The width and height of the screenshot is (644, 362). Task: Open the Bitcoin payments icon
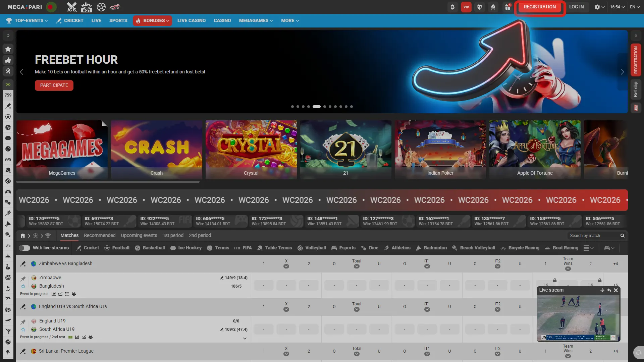[x=452, y=7]
